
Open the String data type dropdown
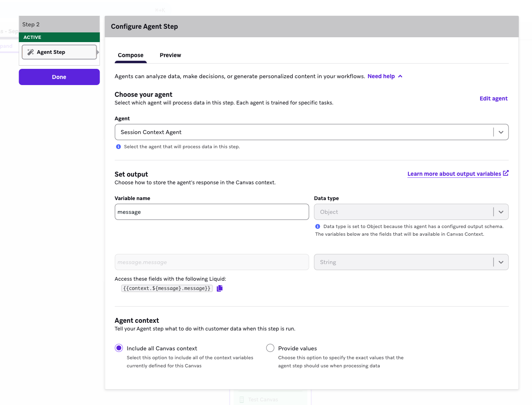pos(501,262)
